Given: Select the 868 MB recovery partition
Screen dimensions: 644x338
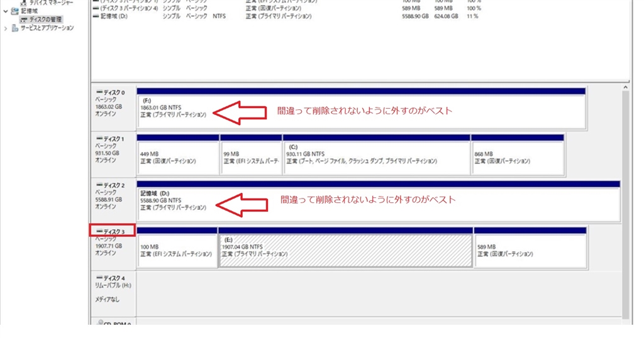Looking at the screenshot, I should point(518,158).
